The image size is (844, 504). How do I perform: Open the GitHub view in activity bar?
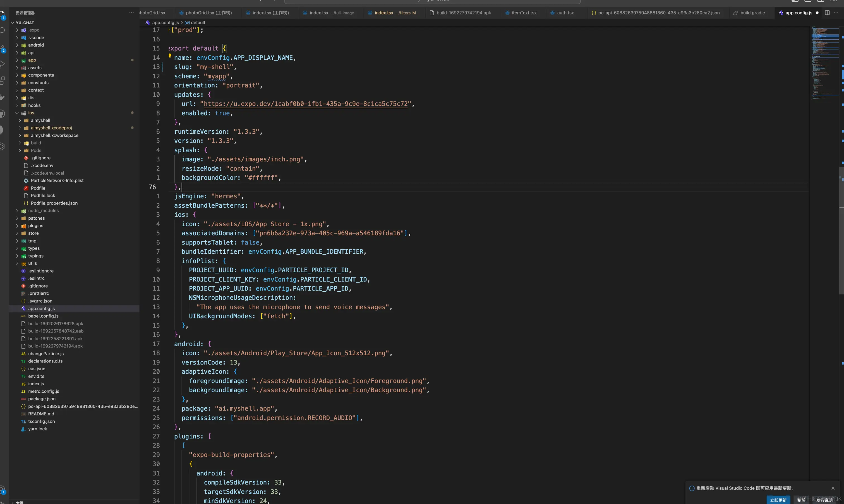pyautogui.click(x=2, y=113)
